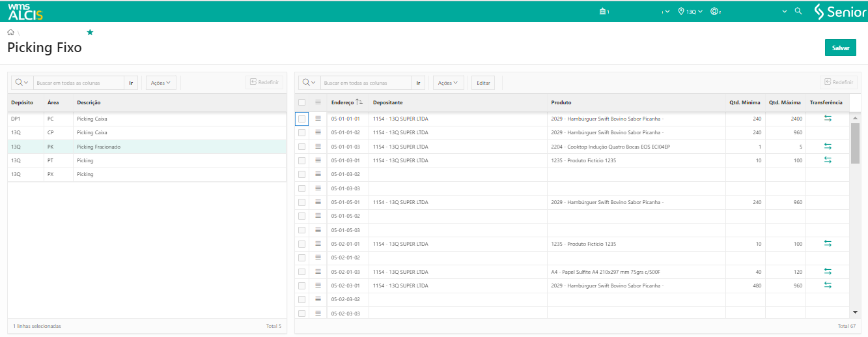Click transfer icon for address 05-01-01-03
The height and width of the screenshot is (337, 868).
[x=828, y=146]
